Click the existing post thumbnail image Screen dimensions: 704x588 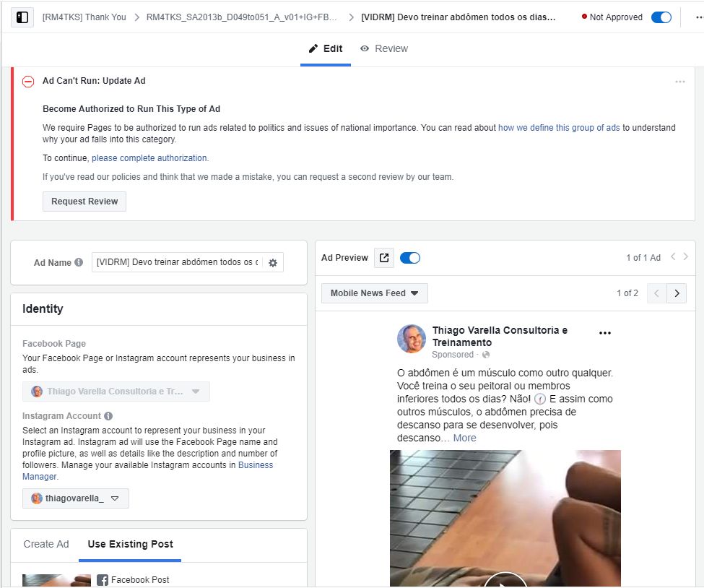pos(56,580)
